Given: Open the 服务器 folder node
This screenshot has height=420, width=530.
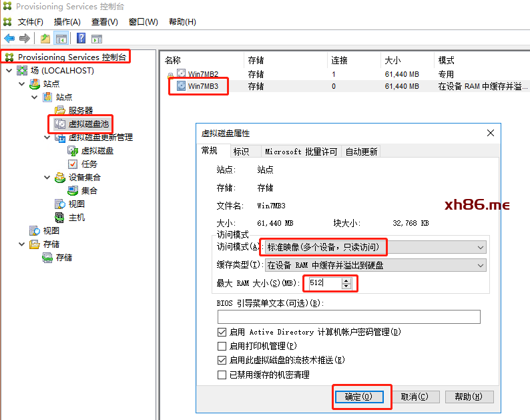Looking at the screenshot, I should 80,110.
